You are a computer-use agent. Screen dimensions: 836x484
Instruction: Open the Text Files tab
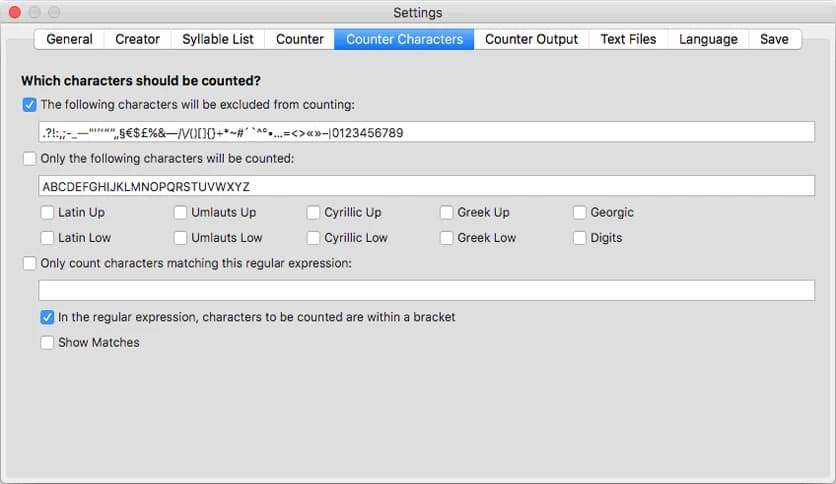pos(628,39)
